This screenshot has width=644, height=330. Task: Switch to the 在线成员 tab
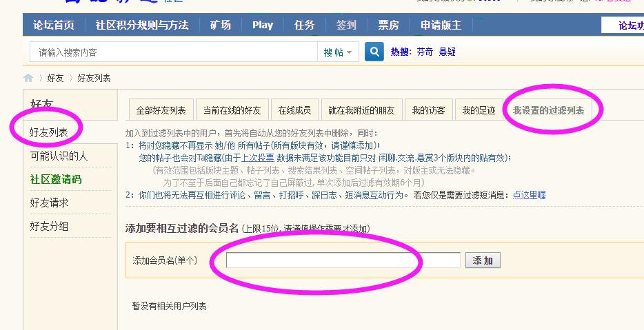point(294,110)
